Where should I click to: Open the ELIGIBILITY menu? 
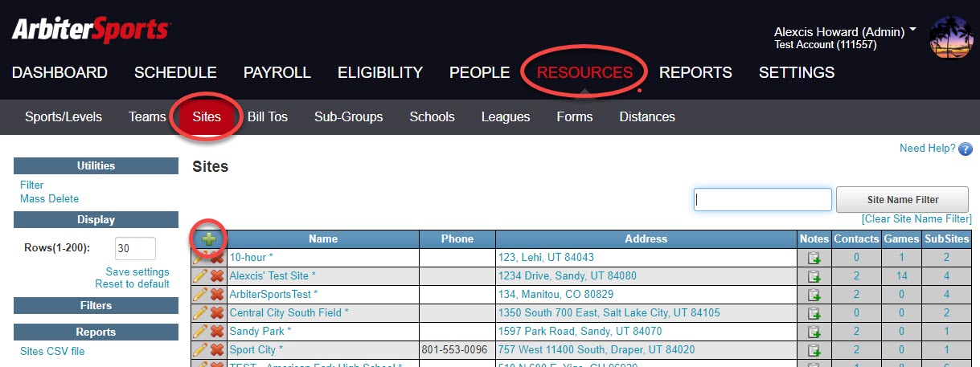click(x=380, y=72)
